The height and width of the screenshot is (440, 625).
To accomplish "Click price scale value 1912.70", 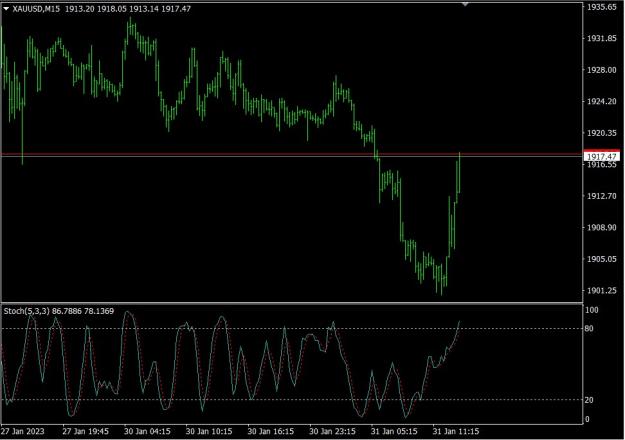I will 601,196.
